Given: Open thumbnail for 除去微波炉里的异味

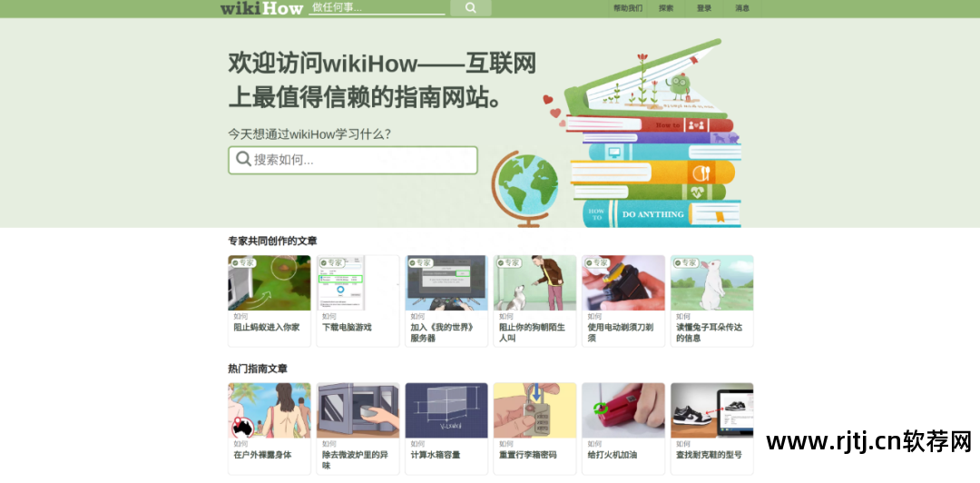Looking at the screenshot, I should (358, 410).
